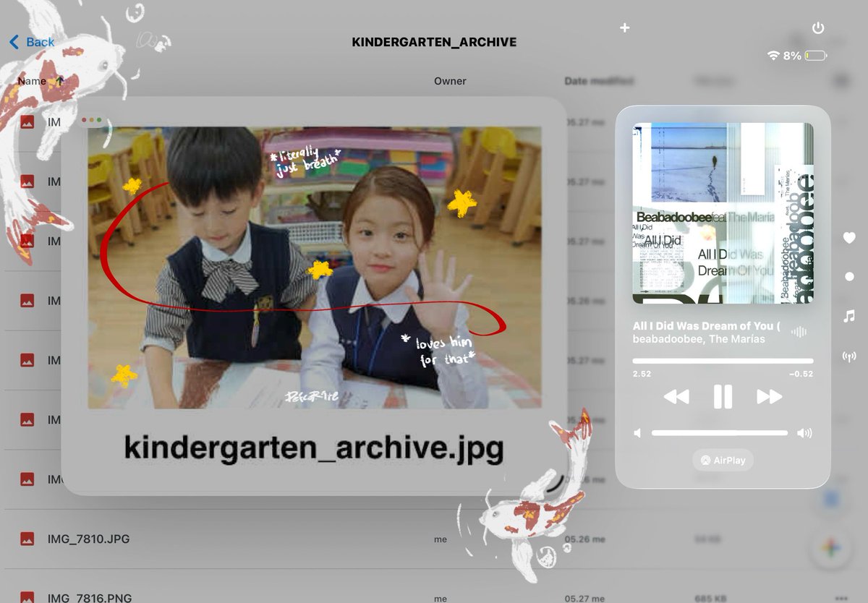868x603 pixels.
Task: Click the '05.26 me' date of IMG_7810.JPG
Action: (x=585, y=539)
